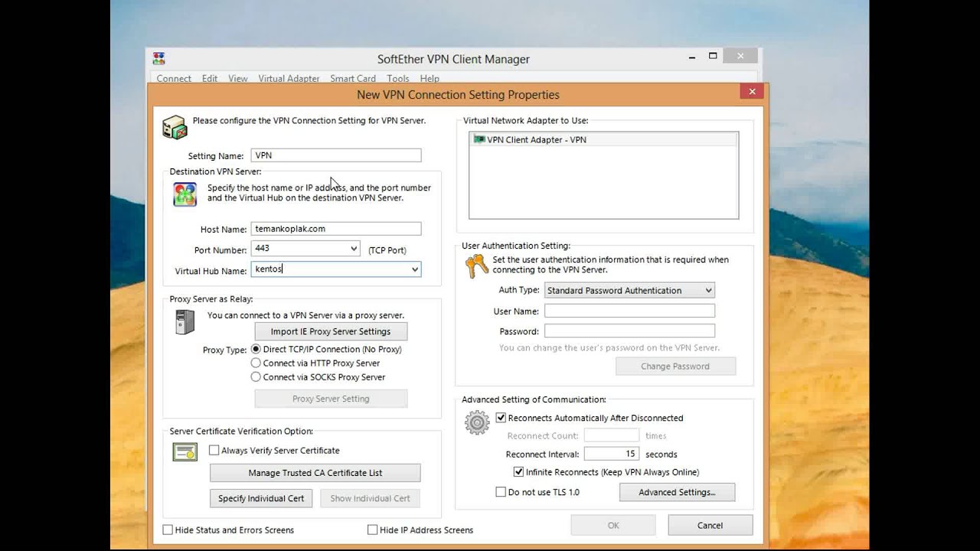Viewport: 980px width, 551px height.
Task: Click the proxy server tower icon
Action: coord(185,321)
